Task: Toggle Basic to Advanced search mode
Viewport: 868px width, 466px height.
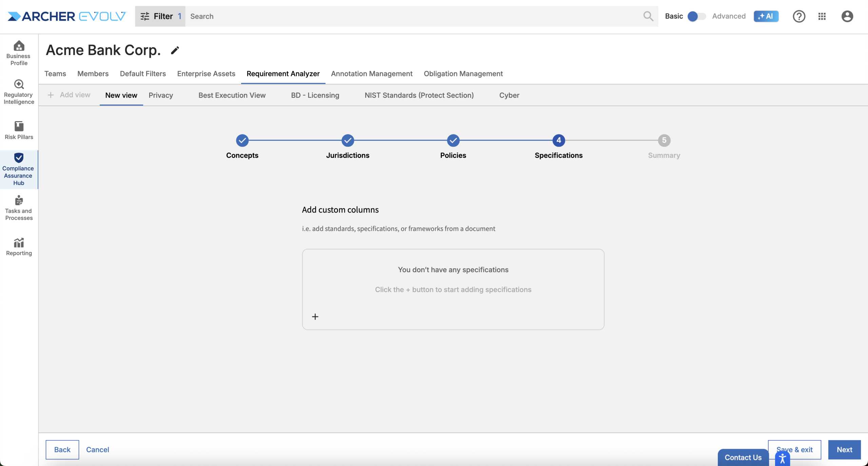Action: (x=696, y=16)
